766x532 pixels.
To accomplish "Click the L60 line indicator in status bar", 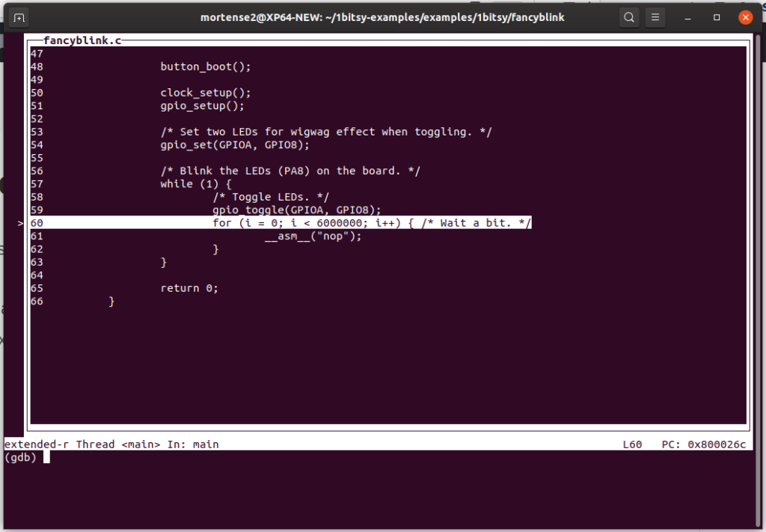I will [632, 444].
